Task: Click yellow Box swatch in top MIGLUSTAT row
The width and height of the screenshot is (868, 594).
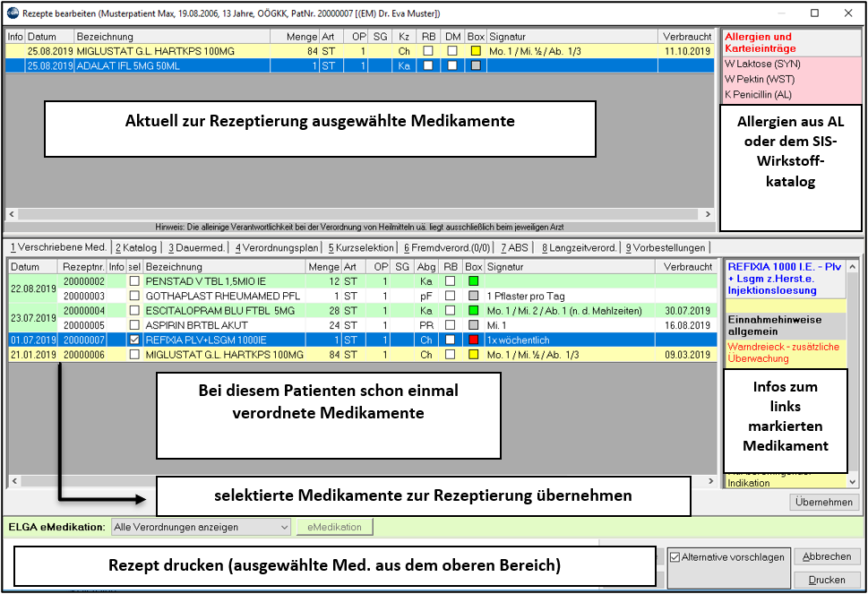Action: [x=476, y=51]
